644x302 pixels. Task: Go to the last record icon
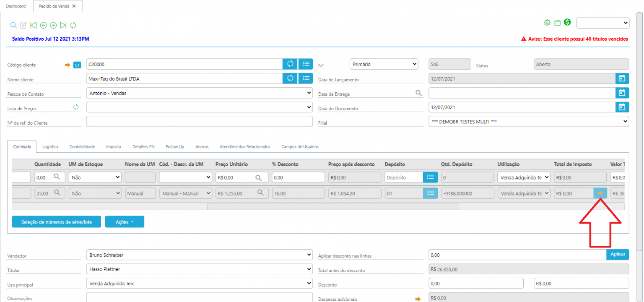(63, 25)
